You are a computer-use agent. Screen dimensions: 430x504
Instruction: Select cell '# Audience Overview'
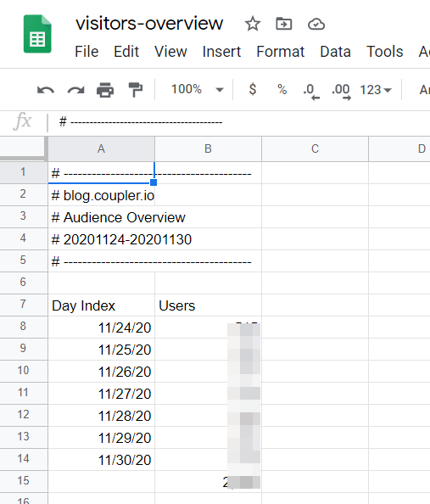click(x=101, y=217)
